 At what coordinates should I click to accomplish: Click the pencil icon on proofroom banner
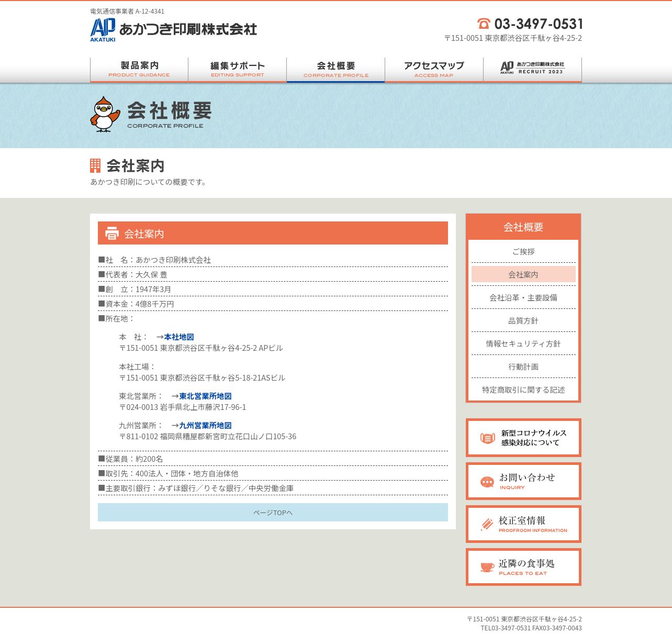tap(487, 525)
